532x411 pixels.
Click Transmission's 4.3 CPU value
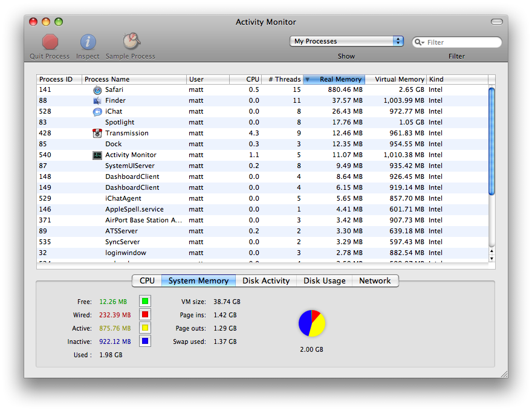(x=254, y=133)
